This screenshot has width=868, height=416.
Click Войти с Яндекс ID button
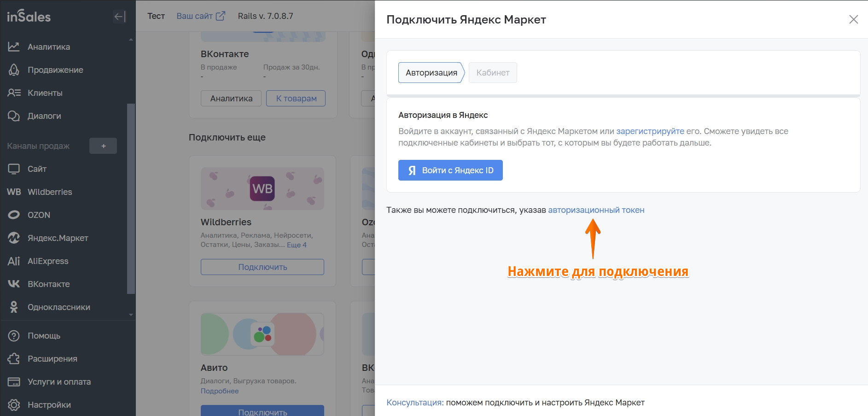point(450,170)
